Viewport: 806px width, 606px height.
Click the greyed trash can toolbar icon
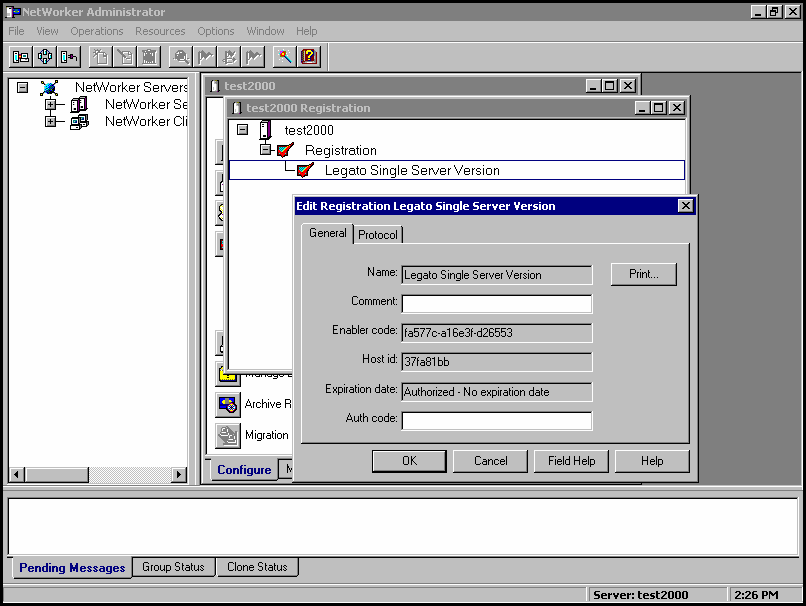pos(149,57)
